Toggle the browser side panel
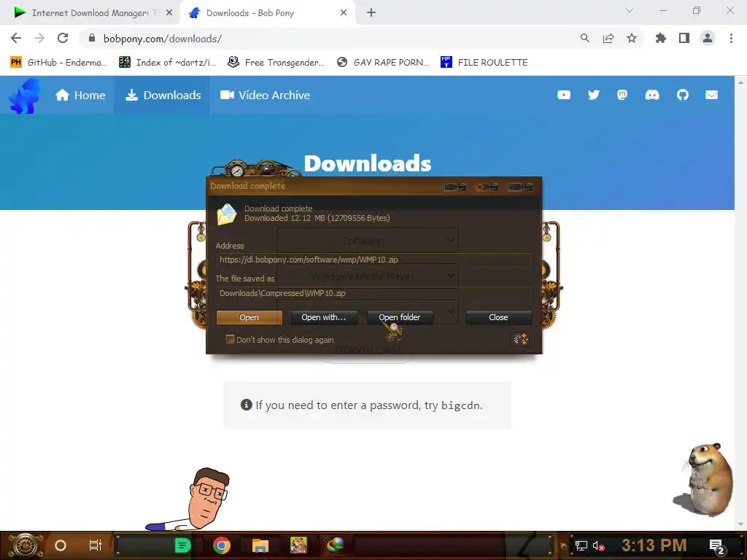The width and height of the screenshot is (747, 560). click(684, 38)
